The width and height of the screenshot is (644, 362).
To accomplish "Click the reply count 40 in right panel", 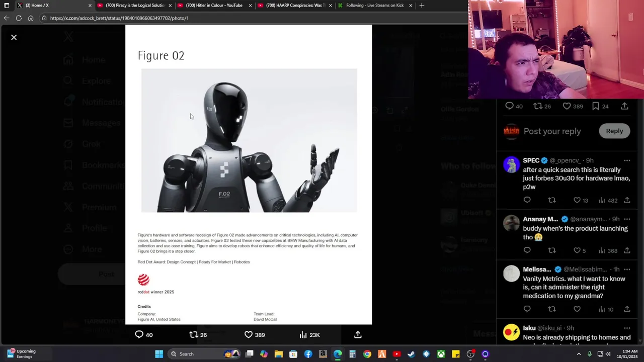I will (x=514, y=106).
